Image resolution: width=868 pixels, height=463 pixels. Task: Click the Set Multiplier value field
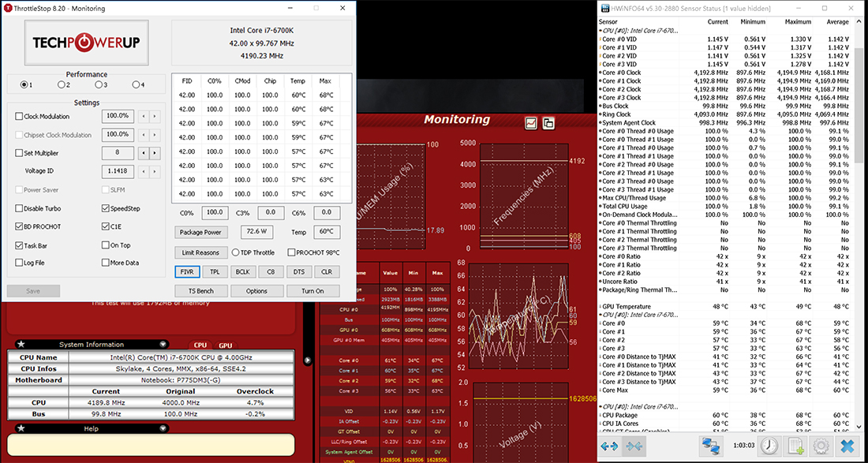pyautogui.click(x=118, y=153)
